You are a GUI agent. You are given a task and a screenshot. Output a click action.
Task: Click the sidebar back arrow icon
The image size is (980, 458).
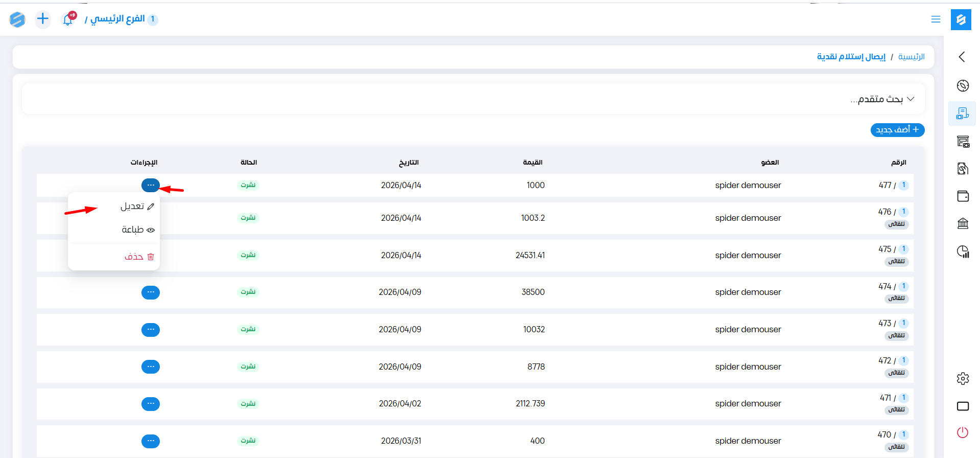(962, 57)
